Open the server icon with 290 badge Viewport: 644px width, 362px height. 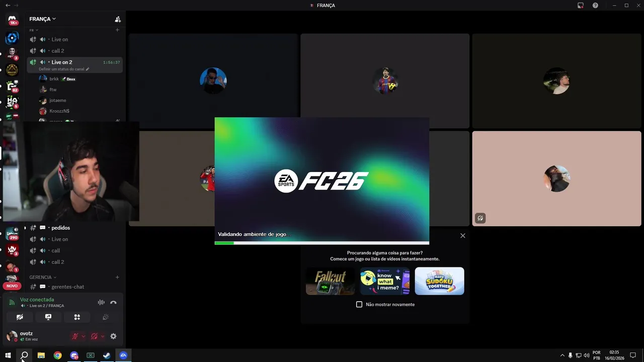[12, 233]
